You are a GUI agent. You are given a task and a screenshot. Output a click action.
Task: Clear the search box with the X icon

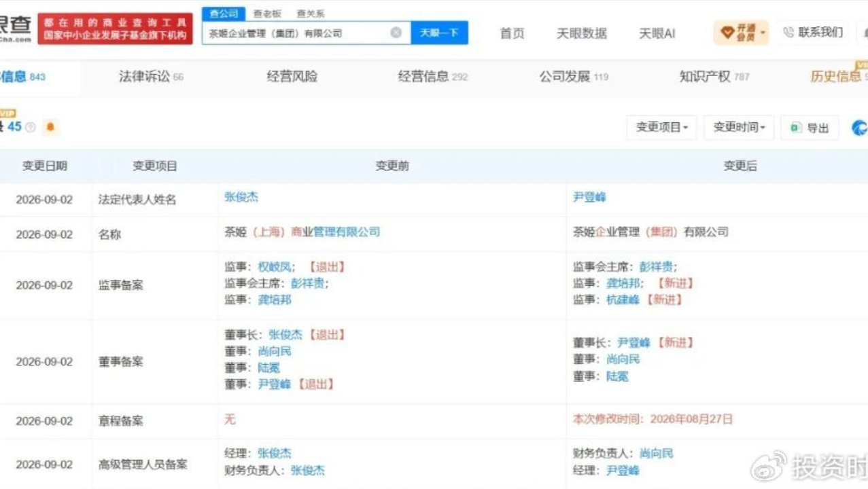tap(396, 33)
